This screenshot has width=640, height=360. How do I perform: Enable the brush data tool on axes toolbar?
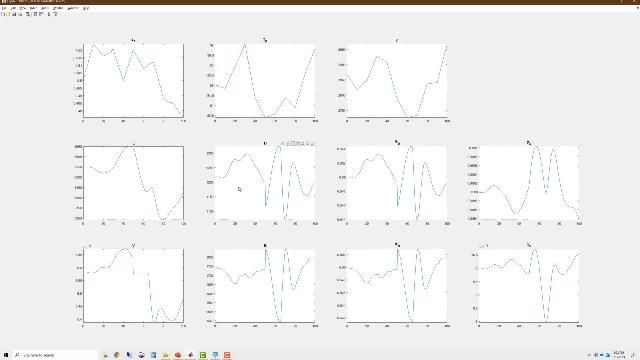288,144
